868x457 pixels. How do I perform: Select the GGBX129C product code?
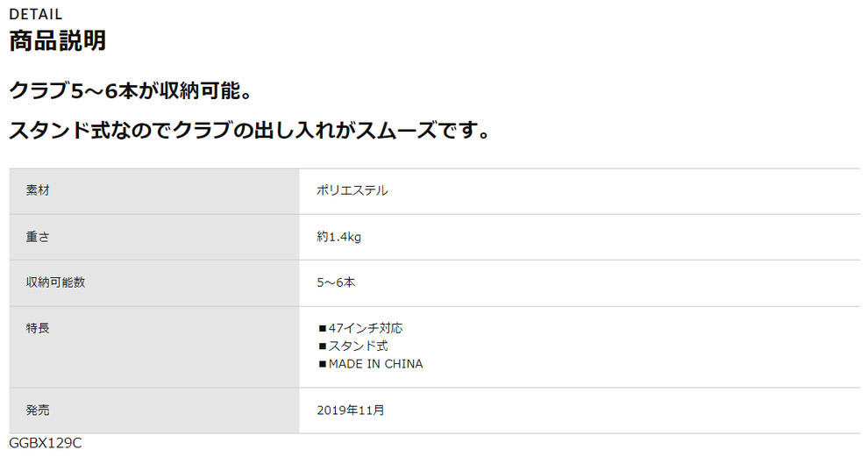(x=46, y=443)
